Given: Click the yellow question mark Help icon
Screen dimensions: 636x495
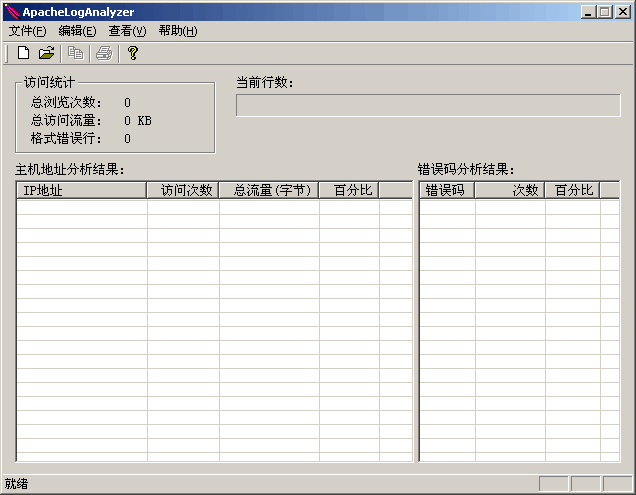Looking at the screenshot, I should click(133, 53).
